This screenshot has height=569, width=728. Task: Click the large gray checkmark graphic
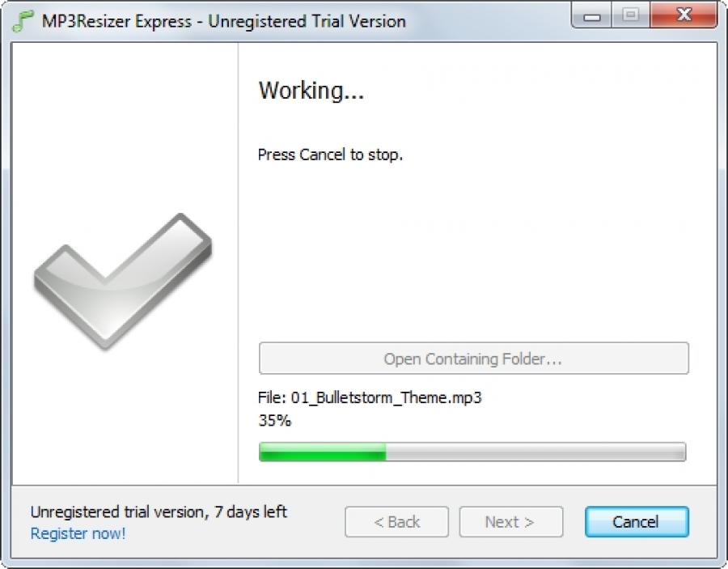tap(123, 281)
